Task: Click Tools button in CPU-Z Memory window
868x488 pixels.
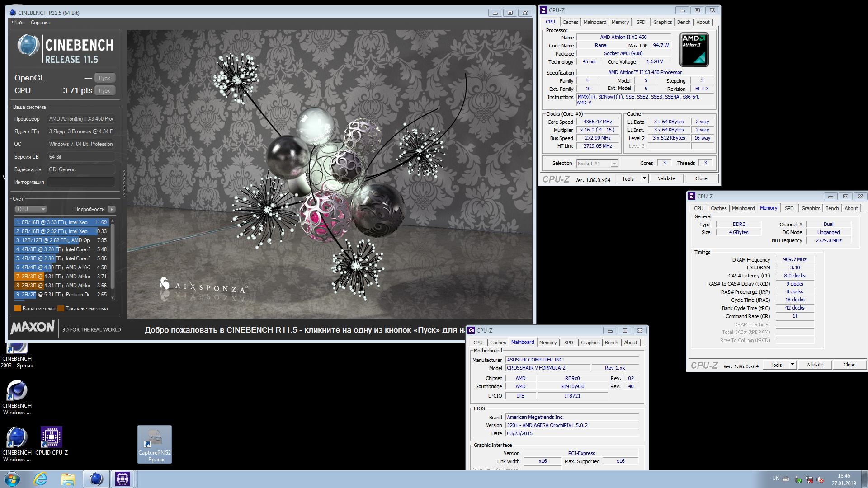Action: click(x=776, y=365)
